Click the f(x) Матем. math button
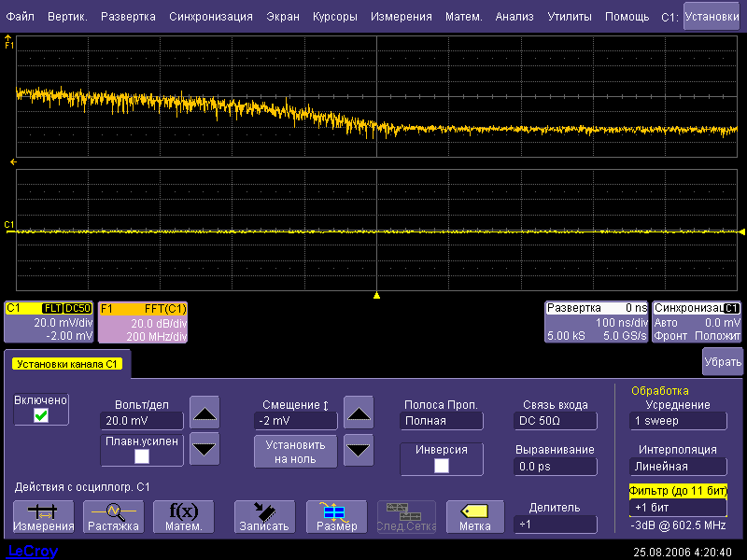The height and width of the screenshot is (560, 747). tap(183, 516)
